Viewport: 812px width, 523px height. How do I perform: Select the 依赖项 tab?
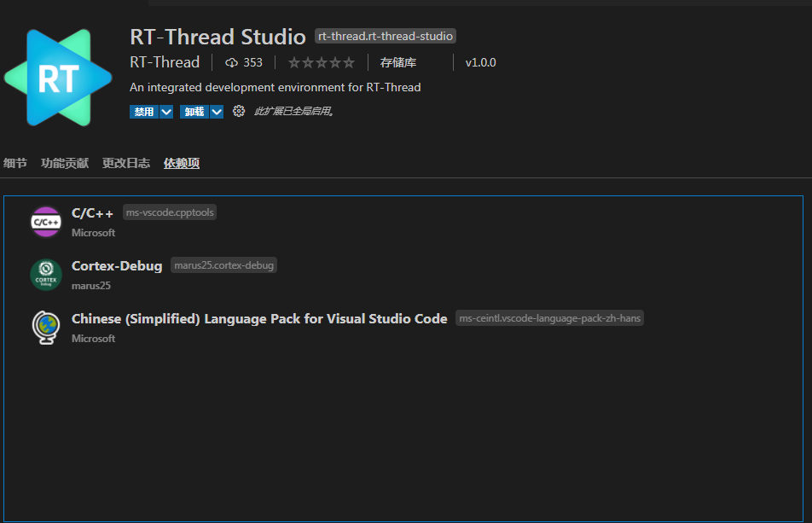click(x=181, y=163)
